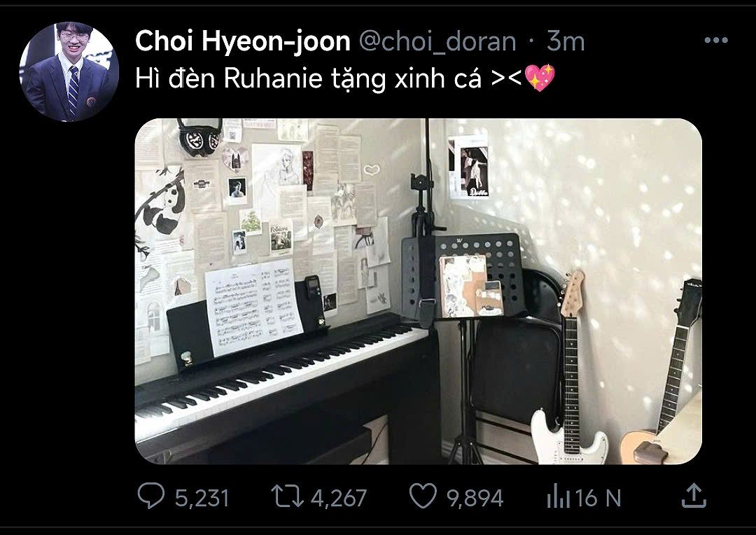
Task: Click the 5,231 replies count
Action: (x=202, y=498)
